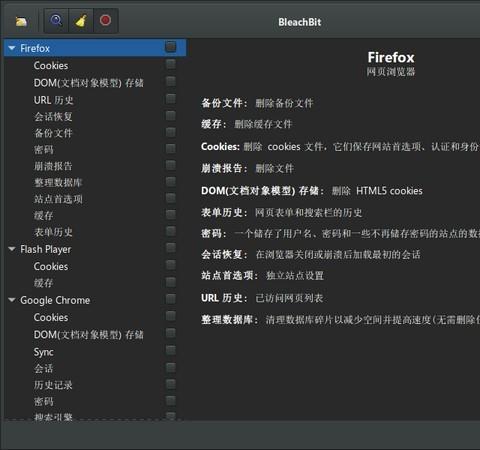Click the "删除备份文件" description text
This screenshot has height=450, width=480.
(284, 103)
